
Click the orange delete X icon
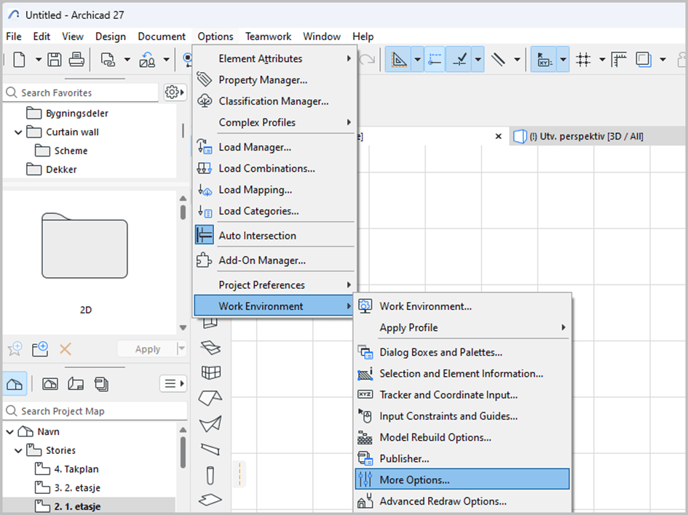tap(65, 349)
